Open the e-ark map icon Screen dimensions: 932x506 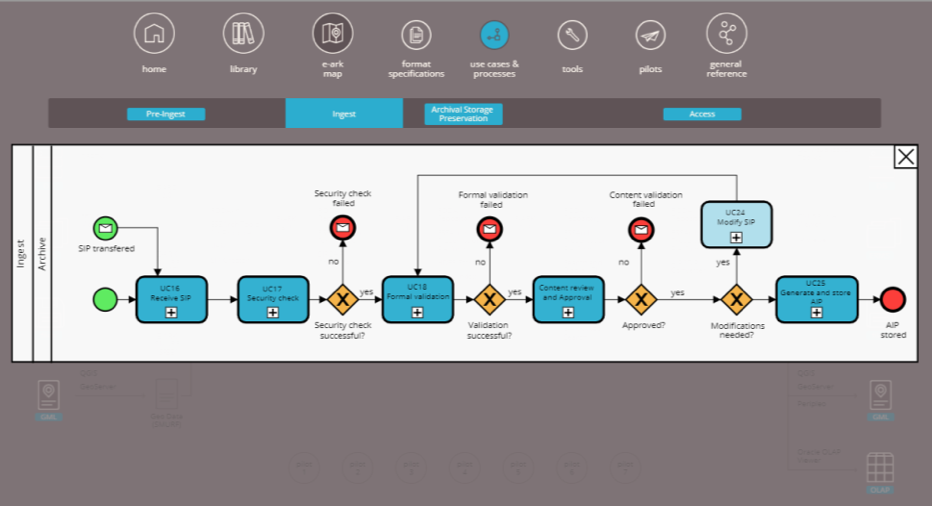point(333,34)
